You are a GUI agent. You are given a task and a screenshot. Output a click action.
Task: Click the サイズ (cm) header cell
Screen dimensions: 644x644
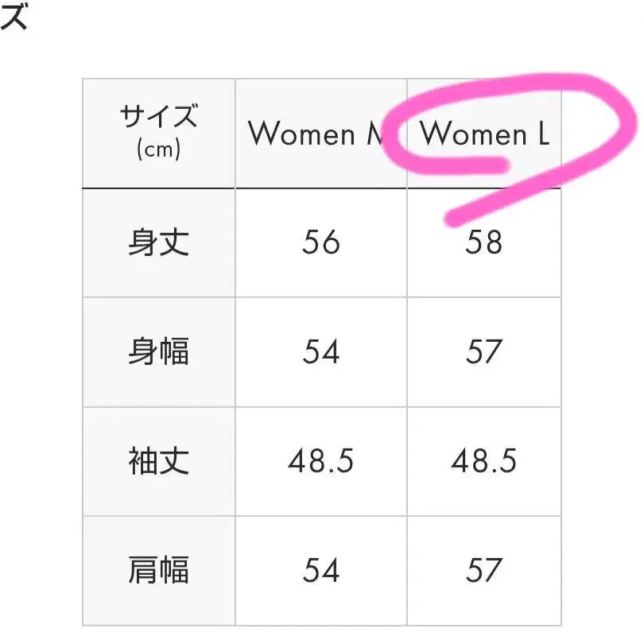158,133
